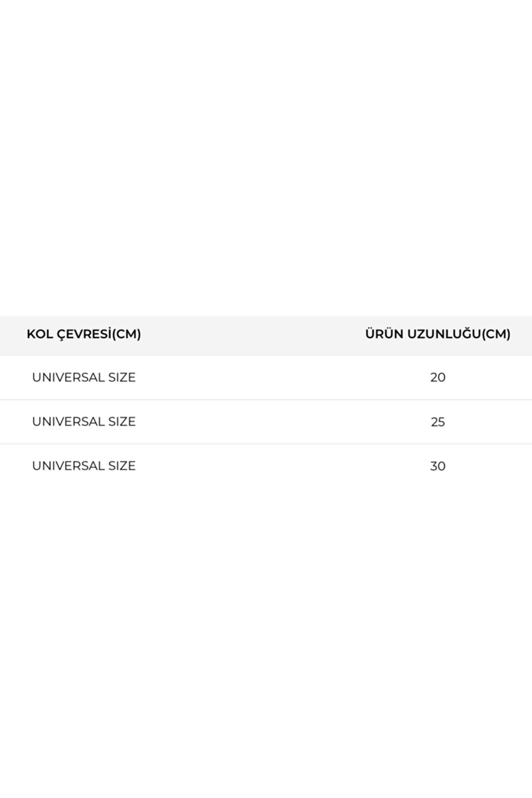Select UNIVERSAL SIZE in the 30 cm row
The height and width of the screenshot is (798, 532).
84,466
